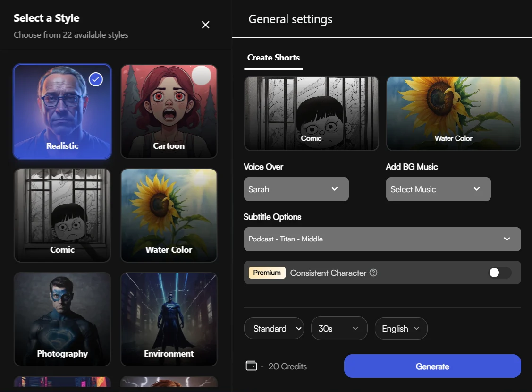The height and width of the screenshot is (392, 532).
Task: Open the Standard quality dropdown
Action: (x=274, y=328)
